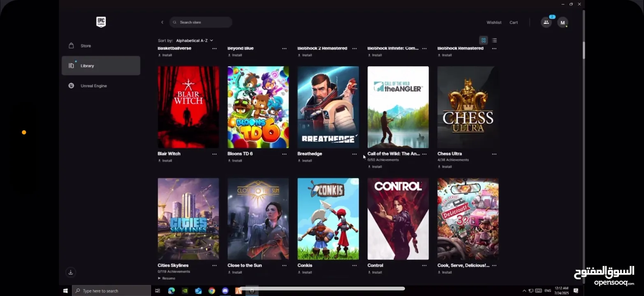Open Discord from the taskbar
This screenshot has height=296, width=644.
click(225, 291)
